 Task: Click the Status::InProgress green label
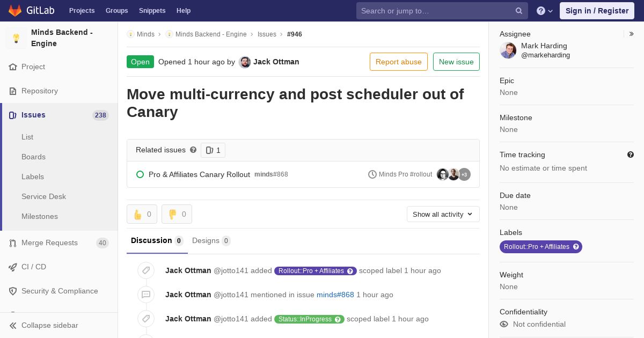coord(309,319)
